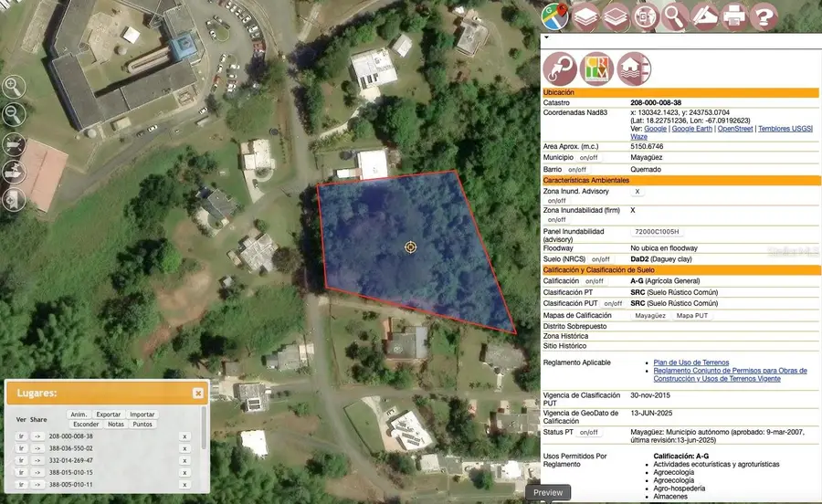Click Ir button for 332-014-269-47
Image resolution: width=822 pixels, height=504 pixels.
click(21, 460)
